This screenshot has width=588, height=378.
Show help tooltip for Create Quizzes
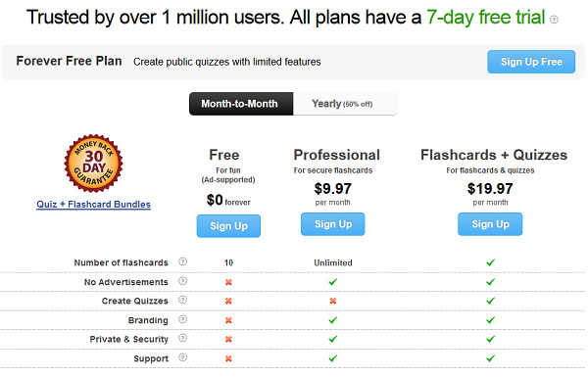(182, 300)
